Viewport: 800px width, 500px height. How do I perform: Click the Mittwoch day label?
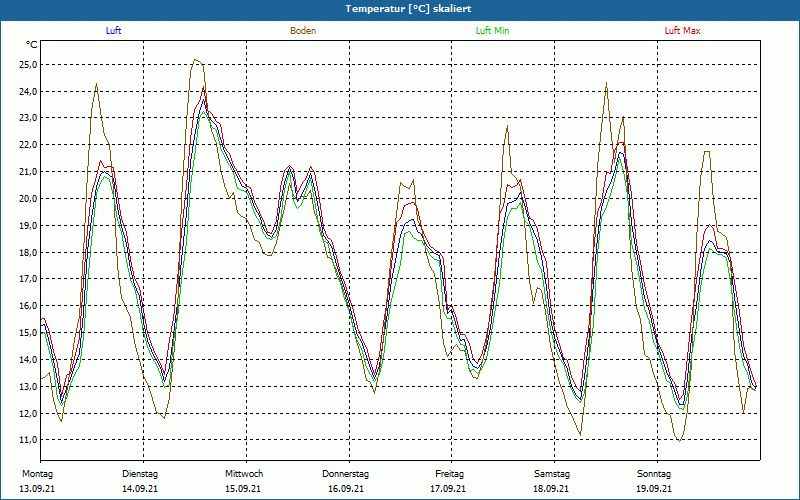tap(244, 474)
